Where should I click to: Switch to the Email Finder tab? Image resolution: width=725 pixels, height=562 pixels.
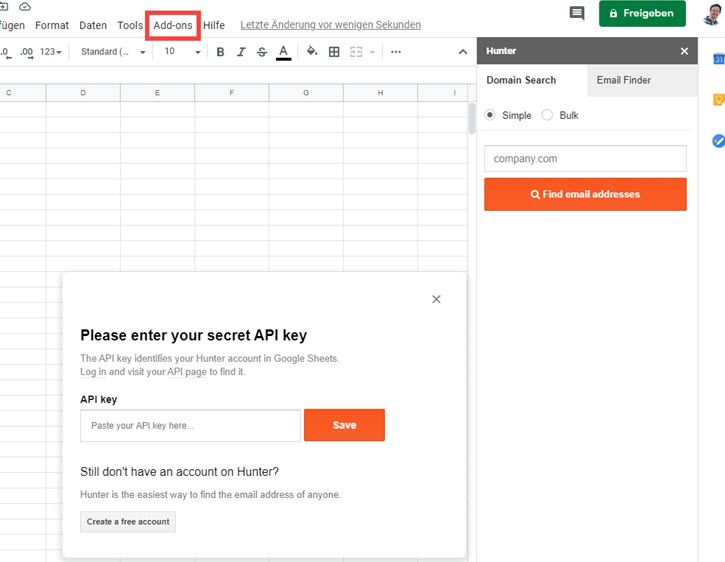(x=642, y=80)
